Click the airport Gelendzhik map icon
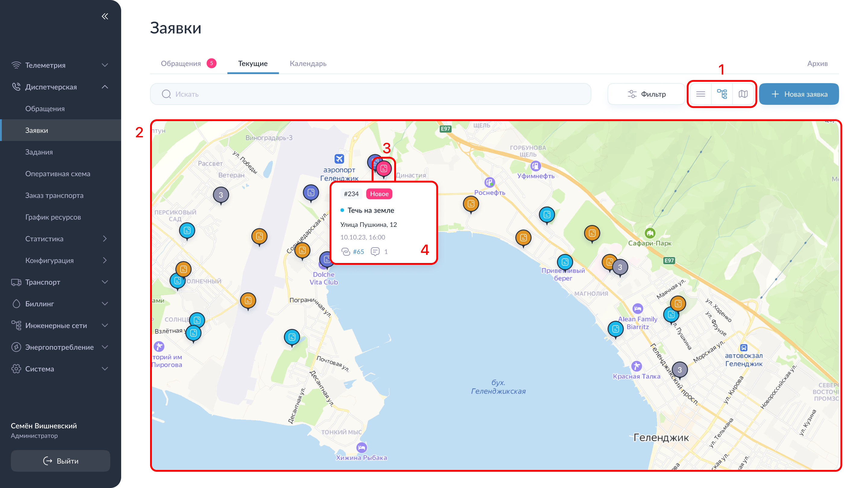The height and width of the screenshot is (488, 868). click(339, 159)
